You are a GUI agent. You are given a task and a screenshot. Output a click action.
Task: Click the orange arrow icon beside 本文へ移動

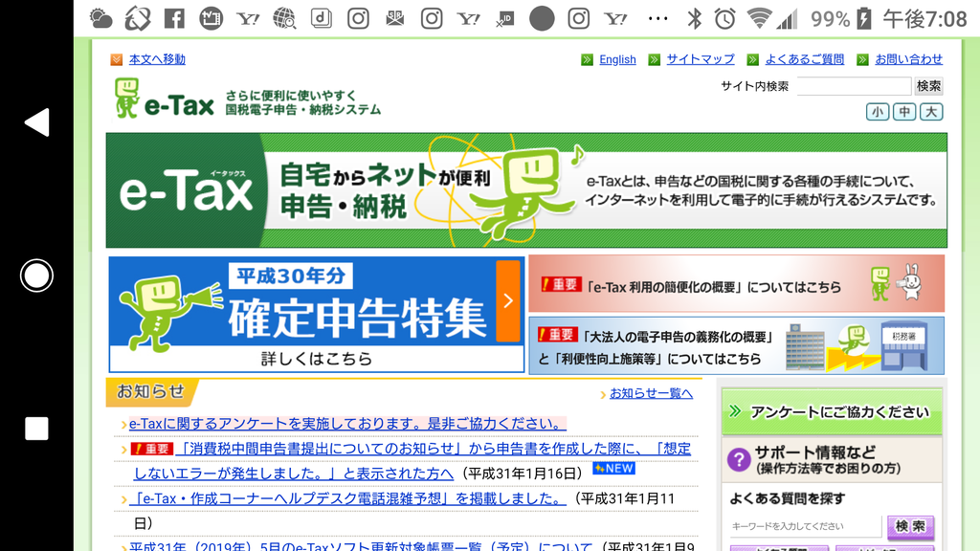pos(116,59)
